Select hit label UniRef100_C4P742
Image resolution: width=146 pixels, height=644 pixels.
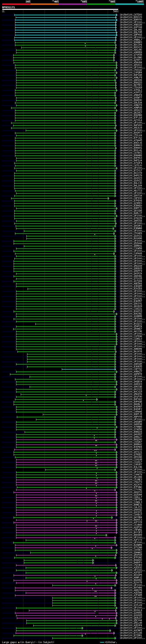click(x=131, y=369)
